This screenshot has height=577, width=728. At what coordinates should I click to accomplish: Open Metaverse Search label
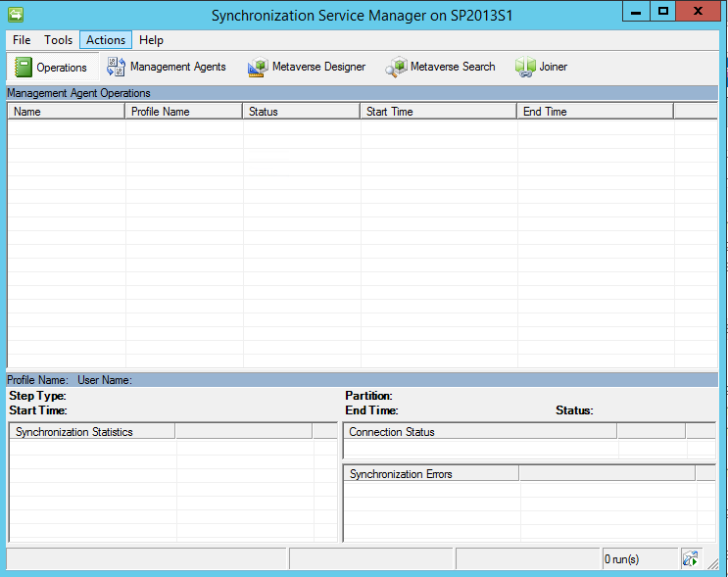point(453,67)
